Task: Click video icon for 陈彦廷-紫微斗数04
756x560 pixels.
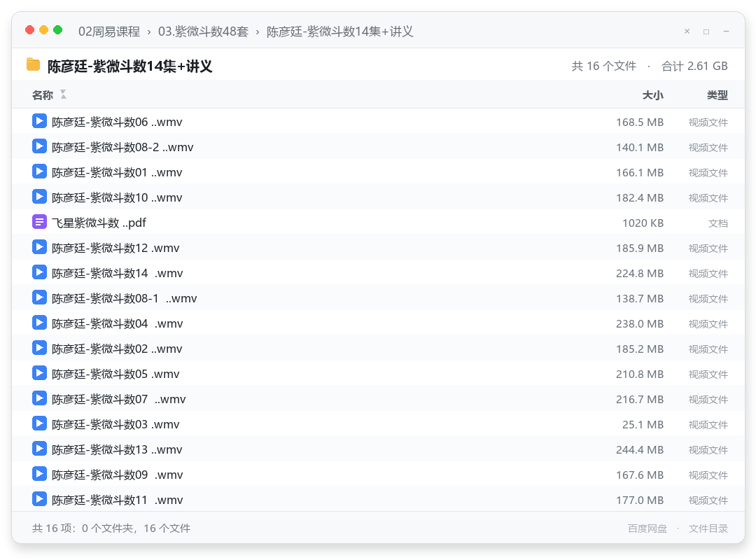Action: 39,322
